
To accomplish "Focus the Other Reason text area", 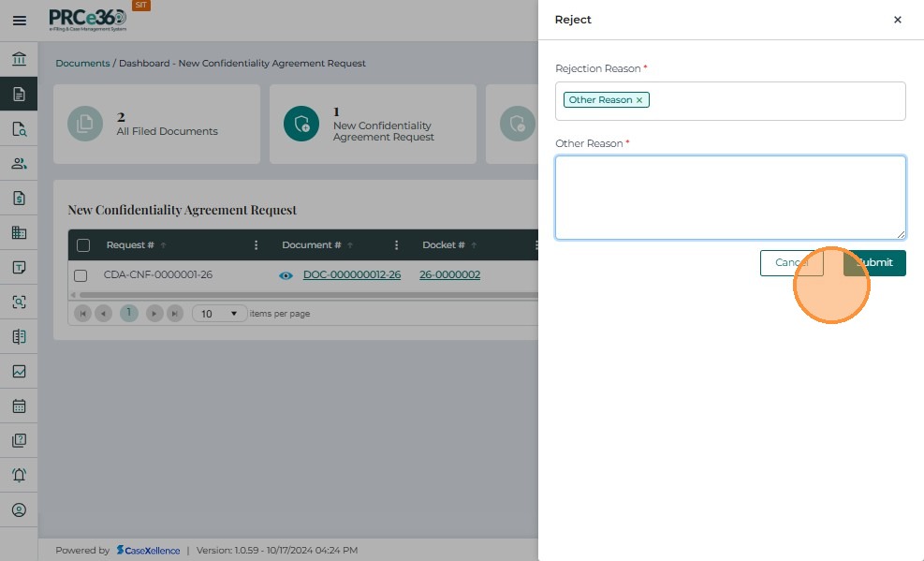I will click(x=730, y=198).
